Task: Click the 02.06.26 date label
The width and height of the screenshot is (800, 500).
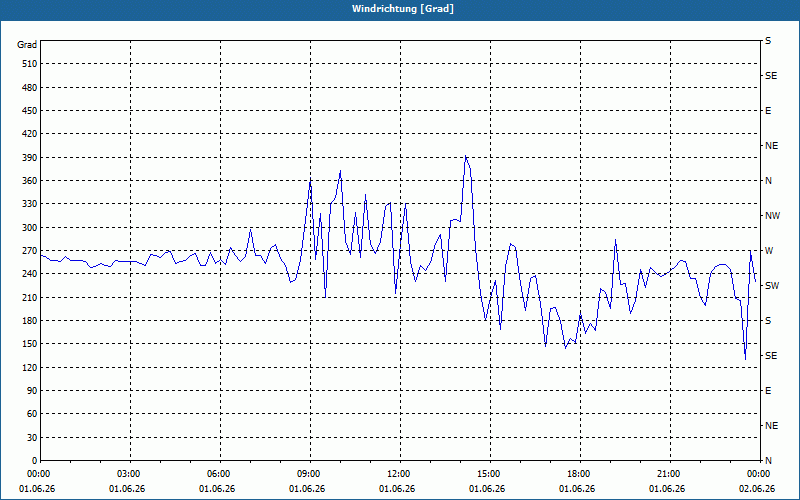Action: [757, 489]
